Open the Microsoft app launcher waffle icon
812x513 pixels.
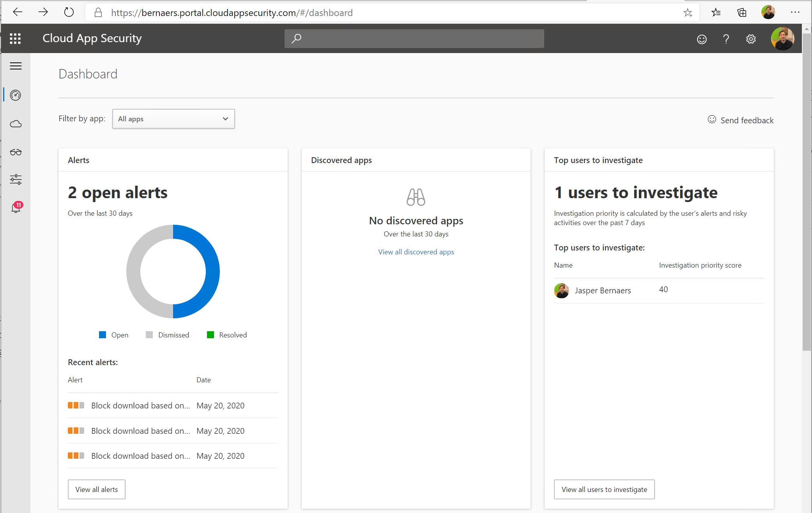[15, 38]
